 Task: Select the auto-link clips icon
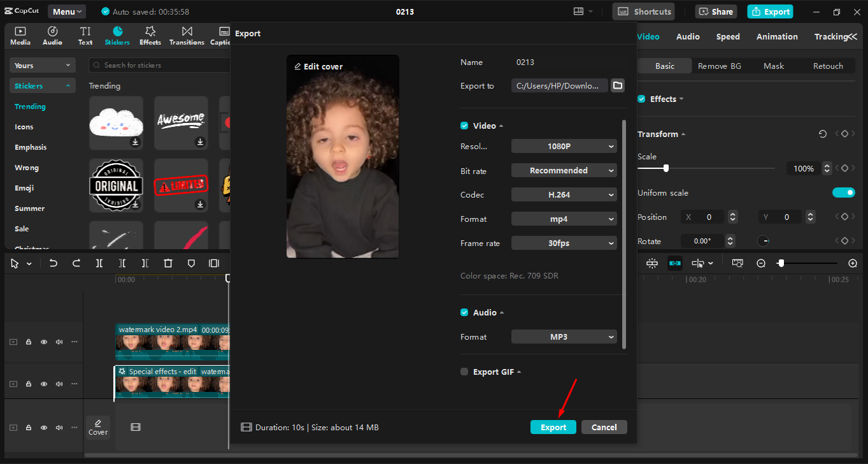tap(674, 263)
